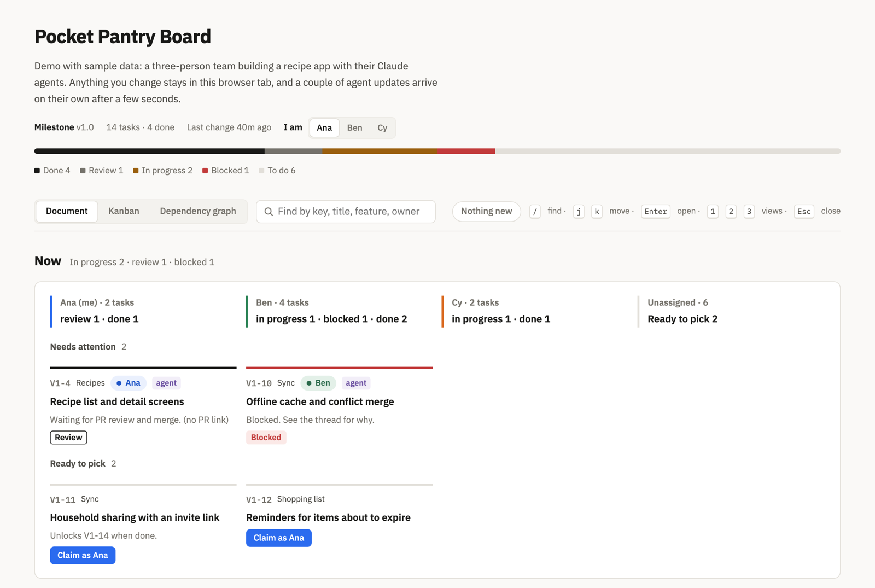Click the Review 1 legend swatch
This screenshot has height=588, width=875.
point(83,171)
